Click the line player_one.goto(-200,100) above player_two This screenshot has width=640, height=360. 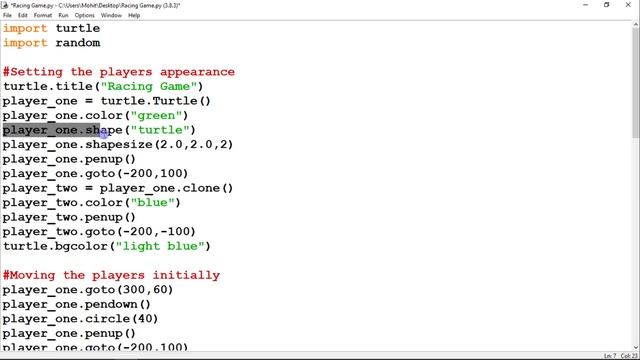point(96,173)
